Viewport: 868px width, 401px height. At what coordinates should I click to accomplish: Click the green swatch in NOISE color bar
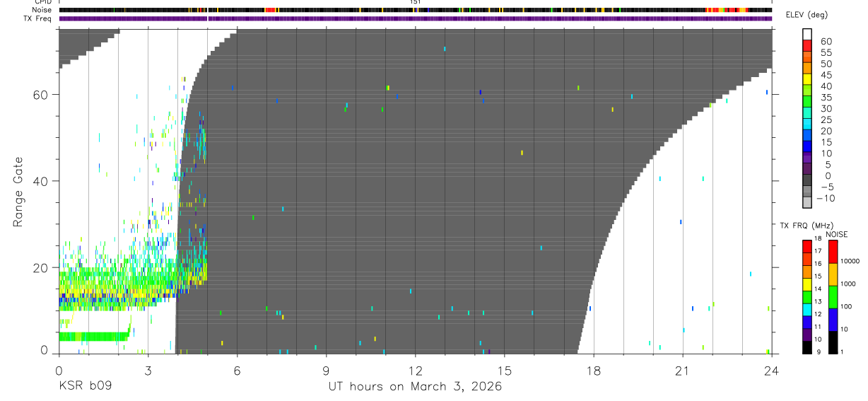[833, 297]
